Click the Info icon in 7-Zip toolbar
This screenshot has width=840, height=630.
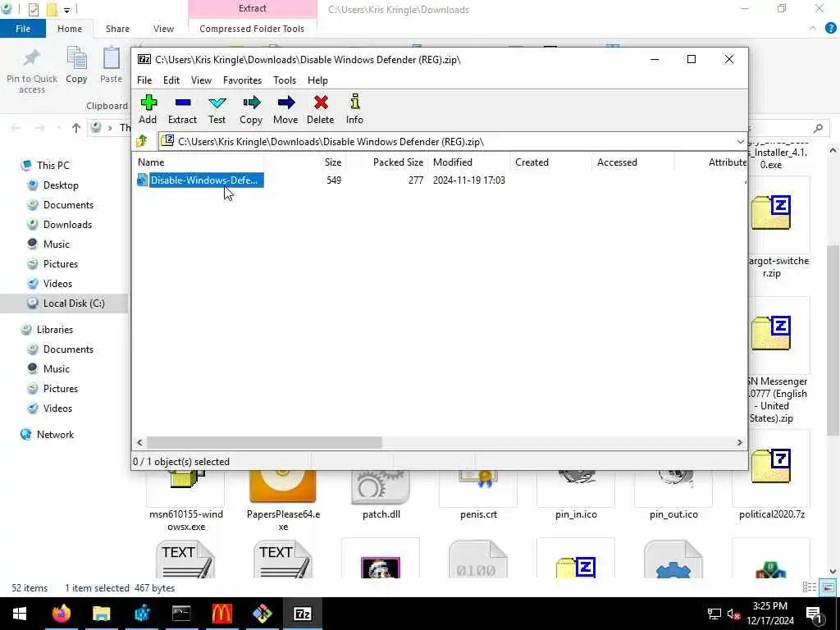pyautogui.click(x=354, y=109)
